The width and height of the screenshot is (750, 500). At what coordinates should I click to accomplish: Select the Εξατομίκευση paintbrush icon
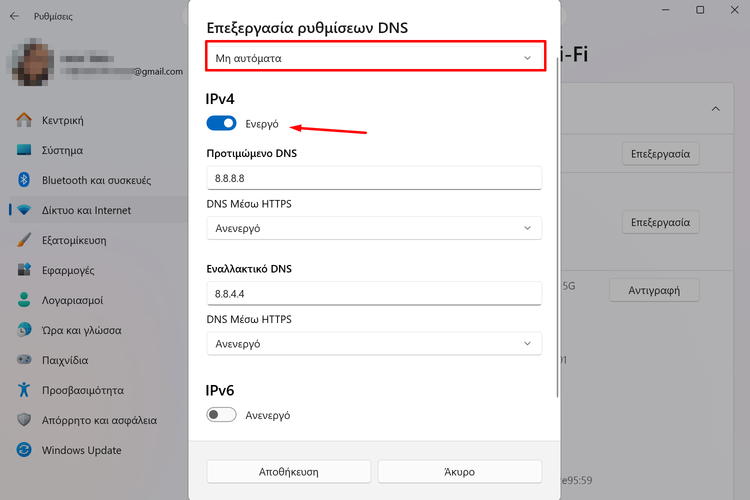tap(25, 241)
